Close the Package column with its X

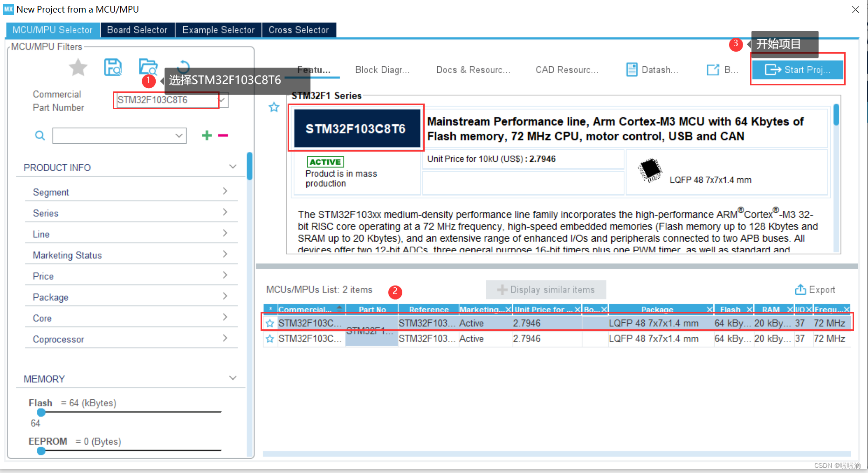(710, 309)
